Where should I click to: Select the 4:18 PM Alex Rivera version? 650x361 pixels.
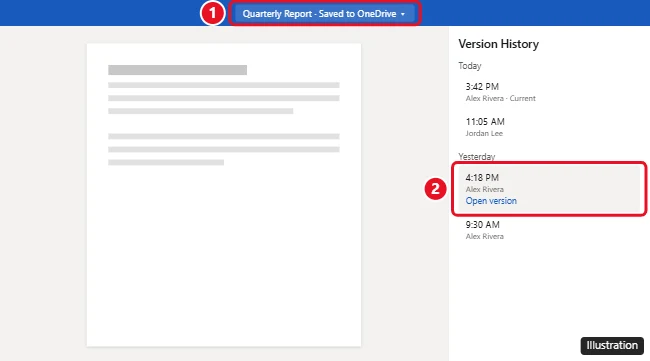pyautogui.click(x=550, y=189)
